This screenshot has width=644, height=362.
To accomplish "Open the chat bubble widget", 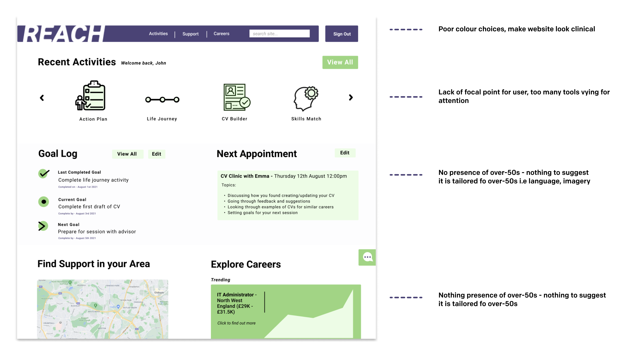I will pos(367,257).
